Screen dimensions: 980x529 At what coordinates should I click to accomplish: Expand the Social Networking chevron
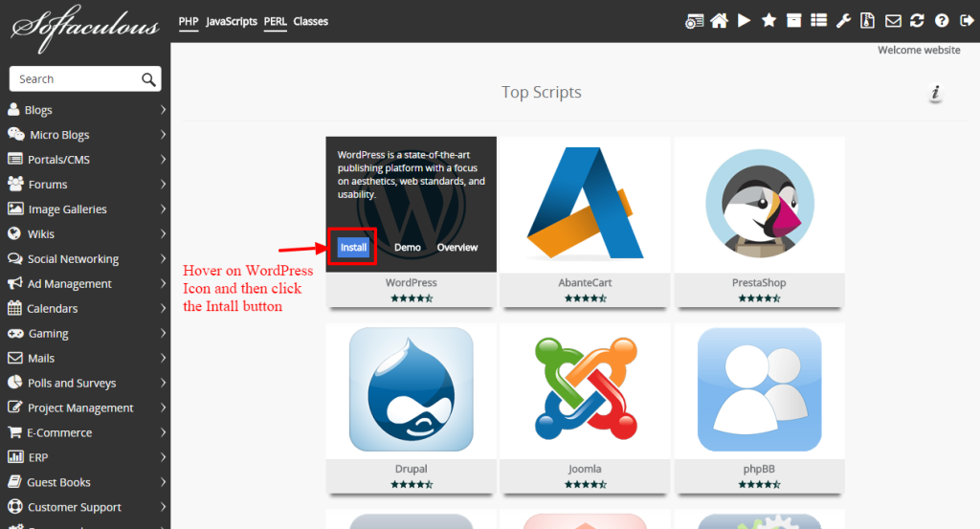click(x=163, y=258)
